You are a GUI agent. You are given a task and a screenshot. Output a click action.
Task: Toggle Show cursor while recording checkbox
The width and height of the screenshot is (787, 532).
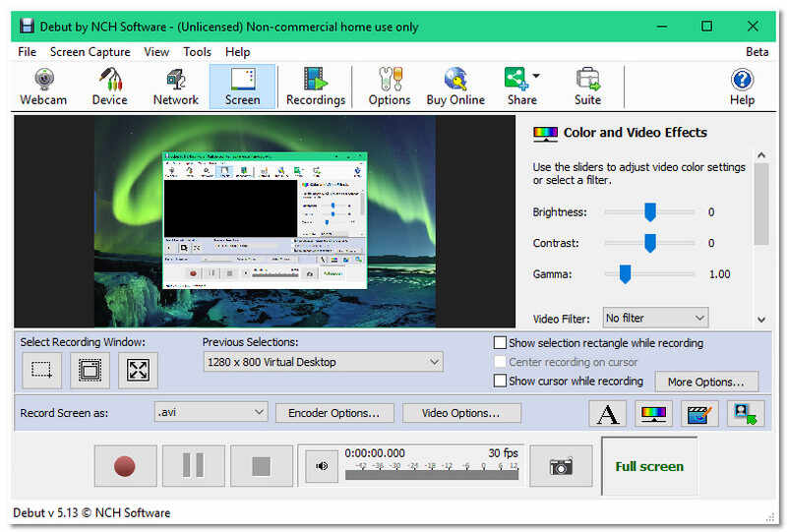(501, 381)
